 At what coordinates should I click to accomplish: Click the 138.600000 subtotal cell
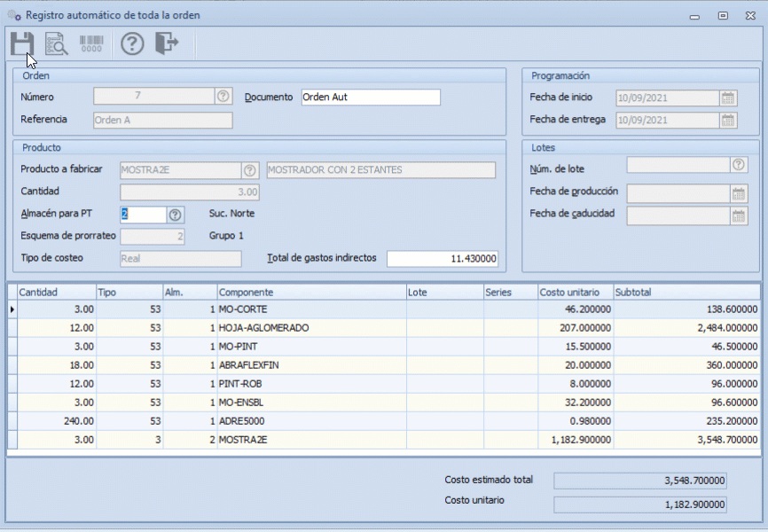(687, 309)
